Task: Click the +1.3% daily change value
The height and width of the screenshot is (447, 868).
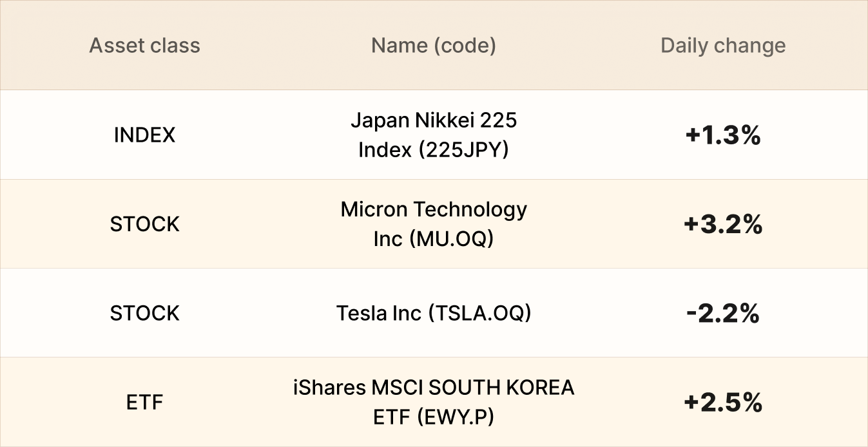Action: pyautogui.click(x=723, y=136)
